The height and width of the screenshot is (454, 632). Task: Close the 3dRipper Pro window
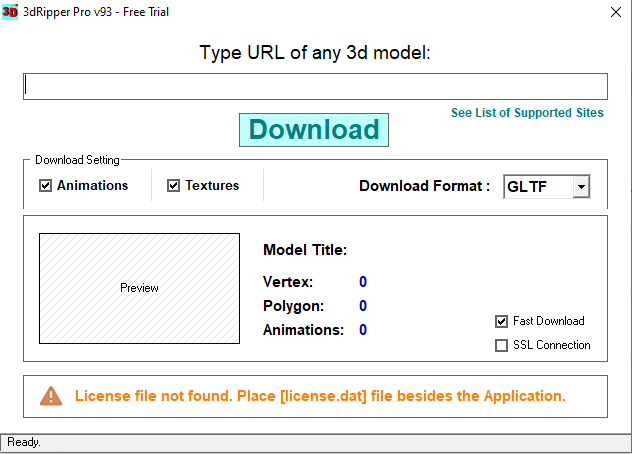pos(614,12)
